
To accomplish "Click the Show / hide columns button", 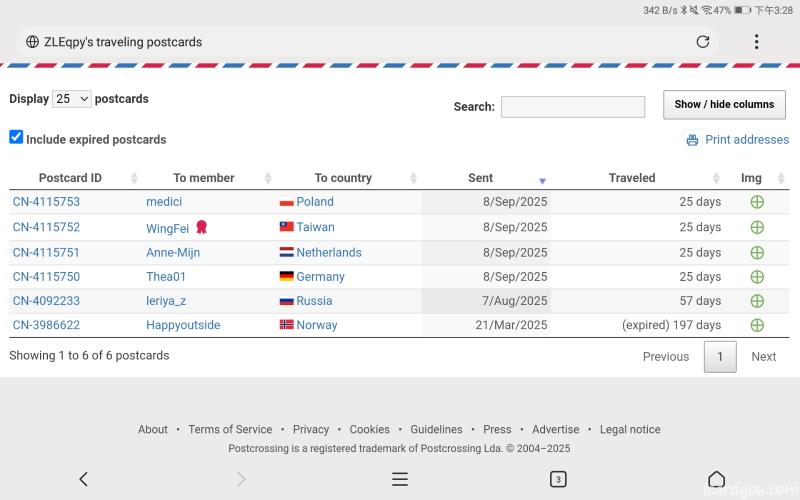I will tap(724, 104).
